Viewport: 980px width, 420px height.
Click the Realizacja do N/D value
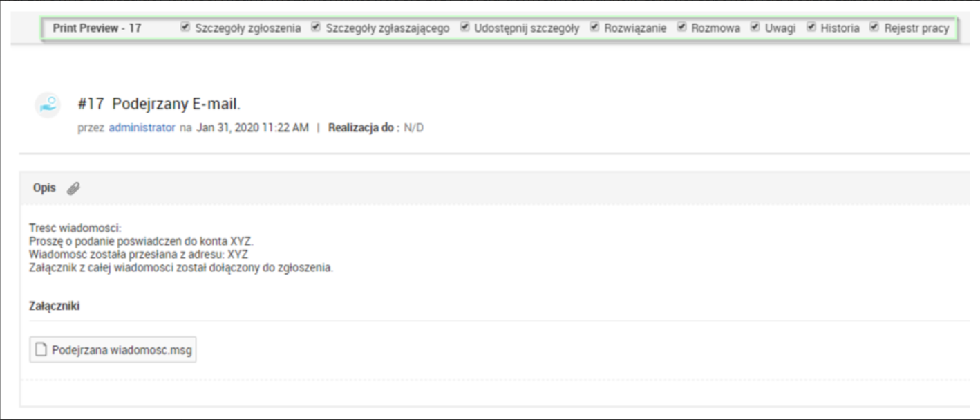click(413, 128)
